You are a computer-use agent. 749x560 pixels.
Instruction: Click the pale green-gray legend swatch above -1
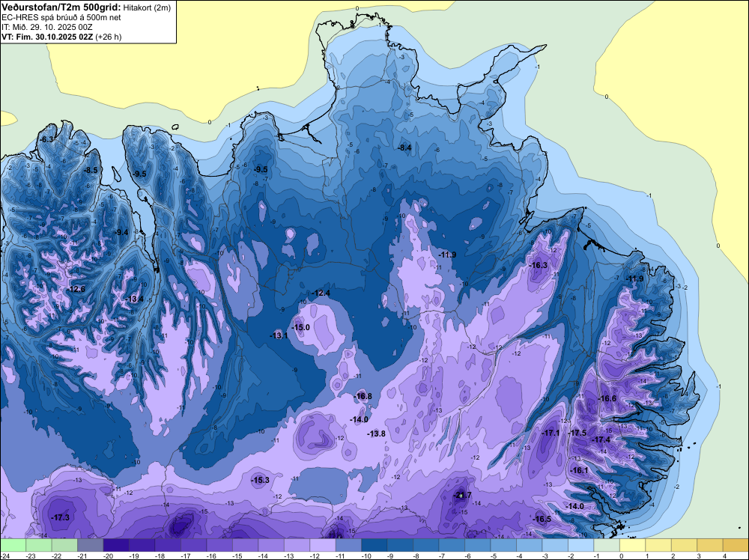coord(606,545)
